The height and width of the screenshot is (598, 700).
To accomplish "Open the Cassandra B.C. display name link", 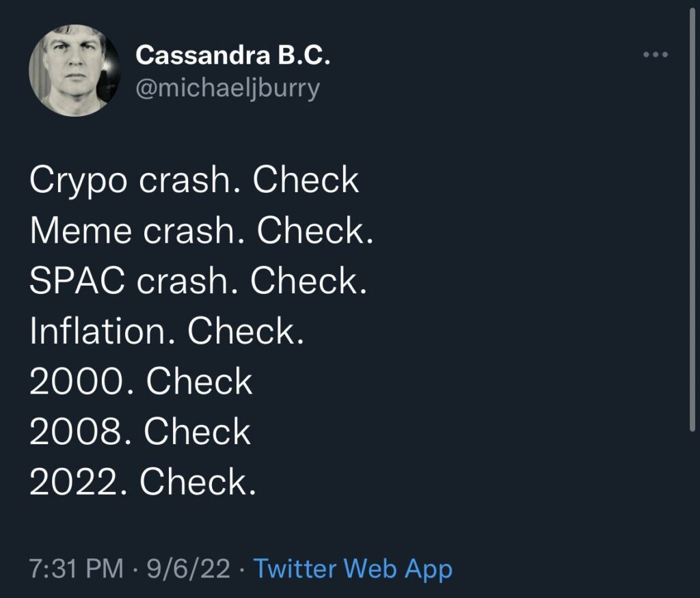I will pyautogui.click(x=233, y=56).
